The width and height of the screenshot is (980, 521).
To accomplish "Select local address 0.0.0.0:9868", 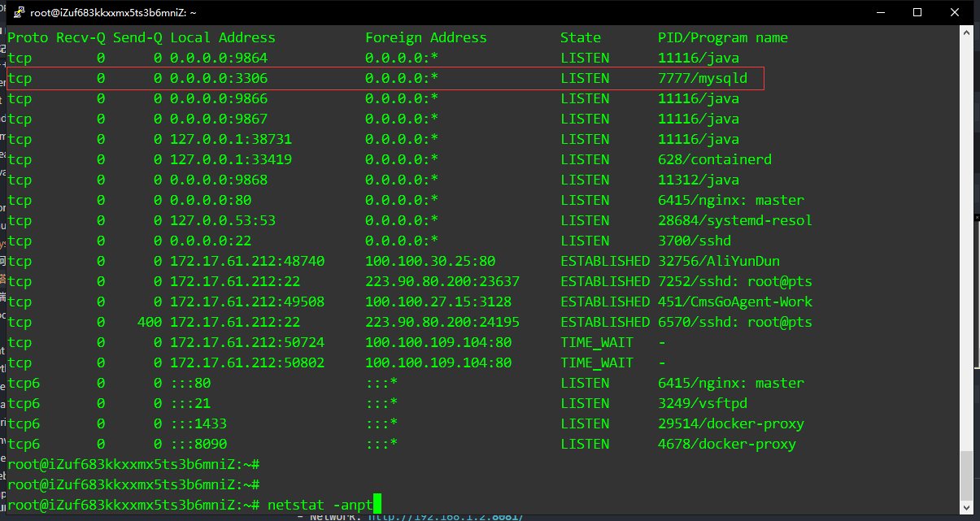I will (219, 180).
